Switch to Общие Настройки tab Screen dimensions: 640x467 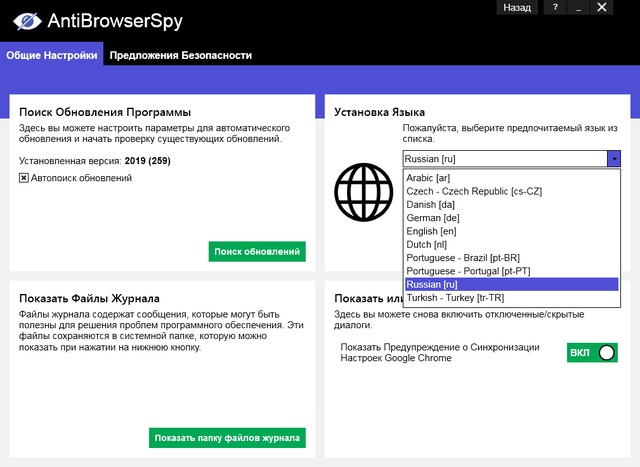(x=51, y=55)
